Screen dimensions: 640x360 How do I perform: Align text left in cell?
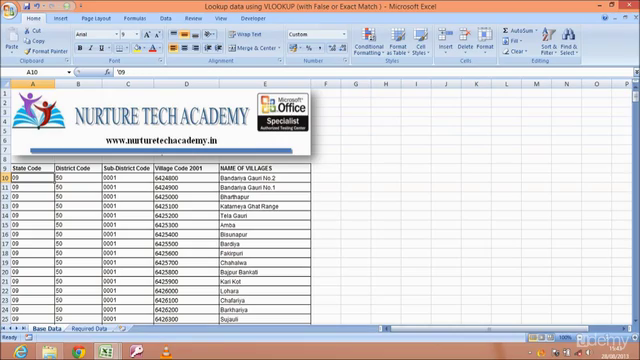pyautogui.click(x=173, y=48)
